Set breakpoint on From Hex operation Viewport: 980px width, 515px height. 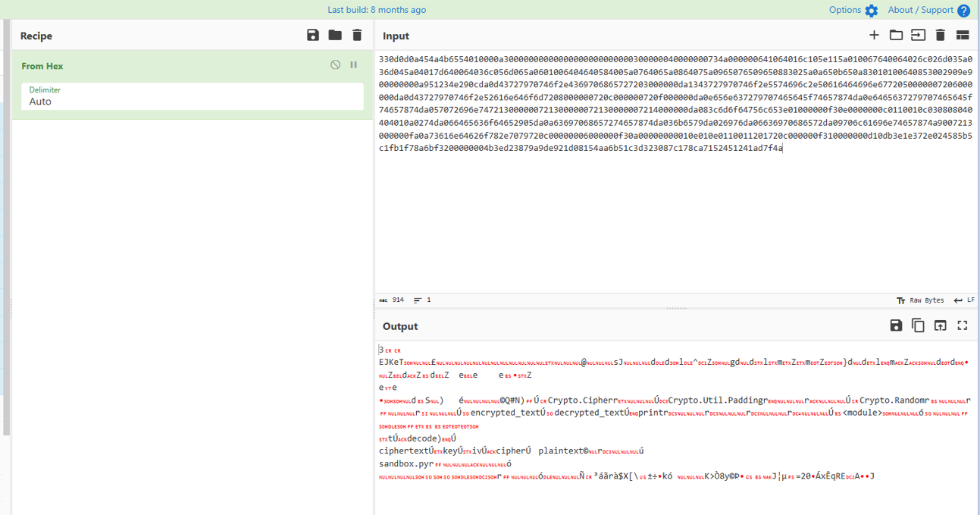pyautogui.click(x=353, y=65)
